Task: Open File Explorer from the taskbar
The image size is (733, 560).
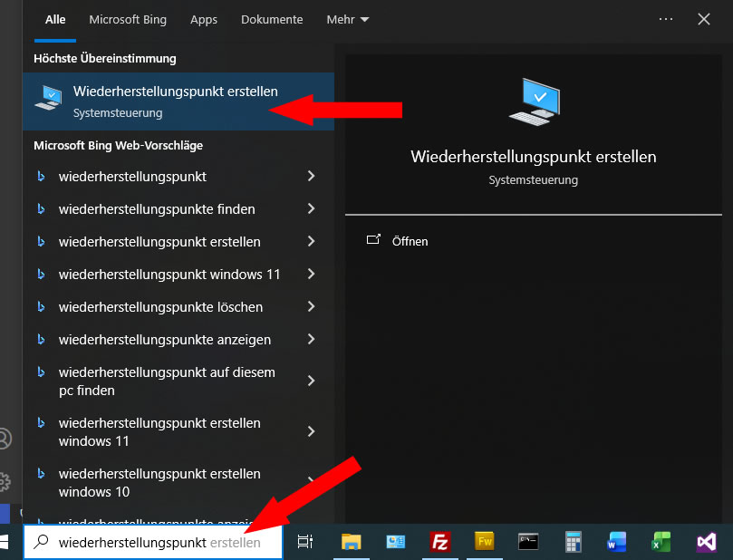Action: point(352,542)
